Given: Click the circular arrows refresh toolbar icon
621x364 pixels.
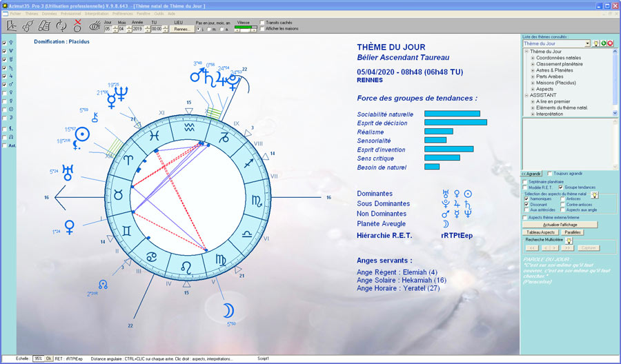Looking at the screenshot, I should coord(61,26).
